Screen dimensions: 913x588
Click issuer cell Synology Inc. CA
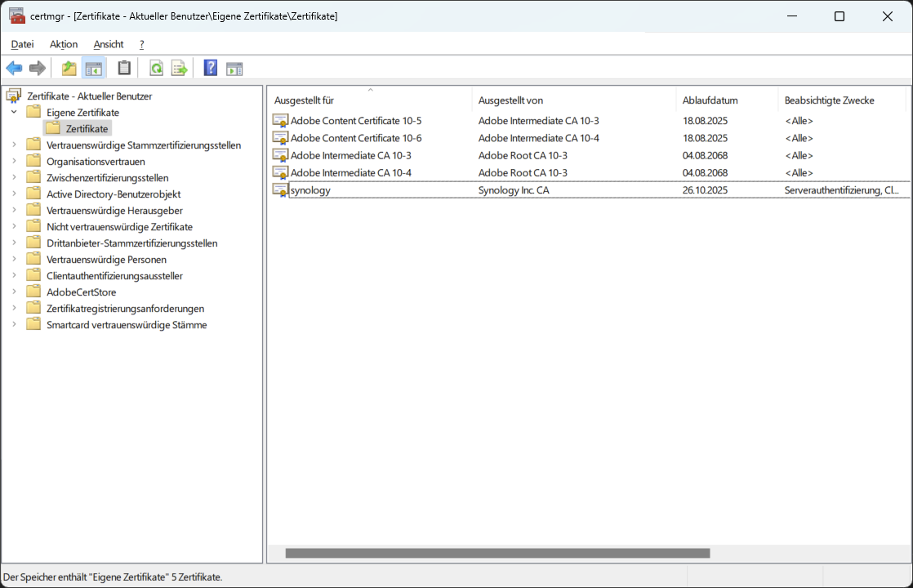click(514, 190)
